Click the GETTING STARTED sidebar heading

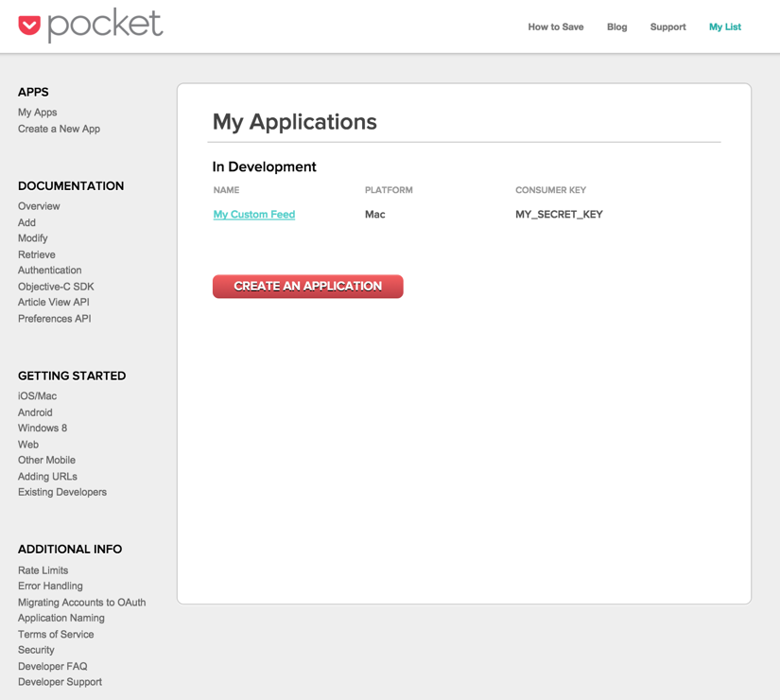coord(72,376)
